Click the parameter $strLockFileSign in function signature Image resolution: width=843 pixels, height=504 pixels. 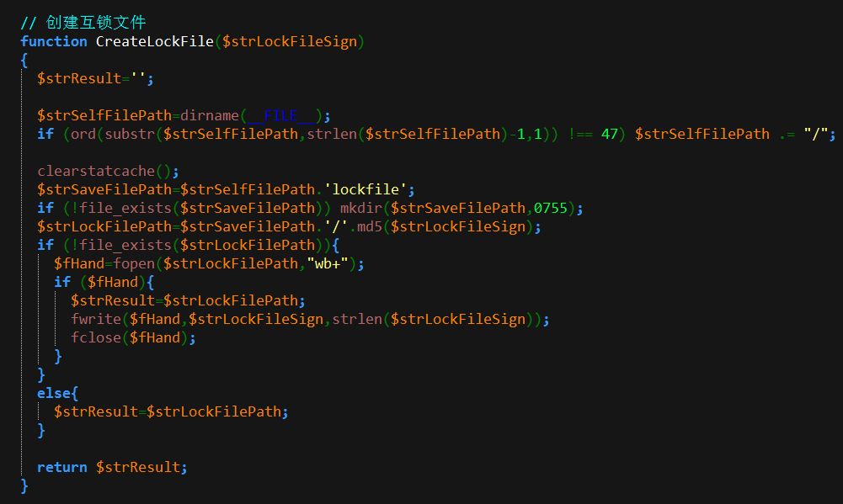[290, 41]
